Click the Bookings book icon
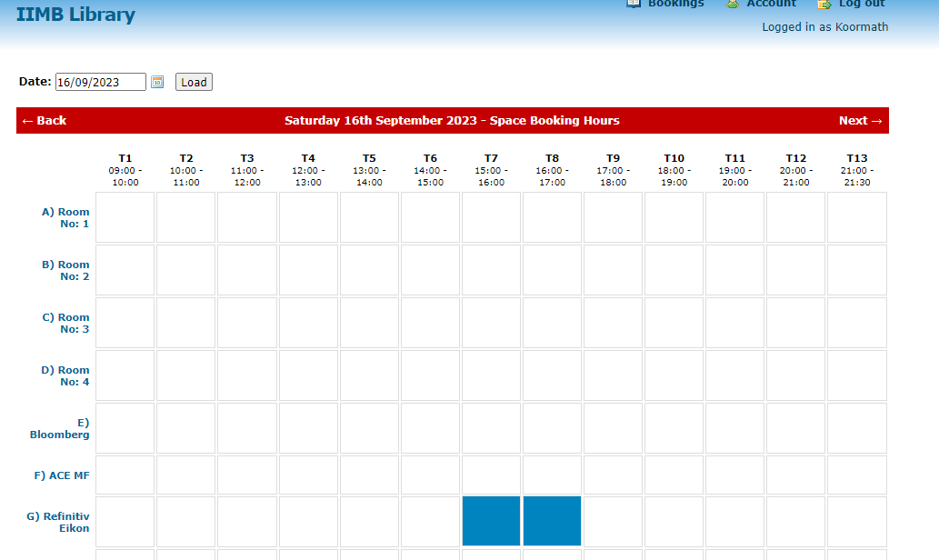 pyautogui.click(x=634, y=4)
